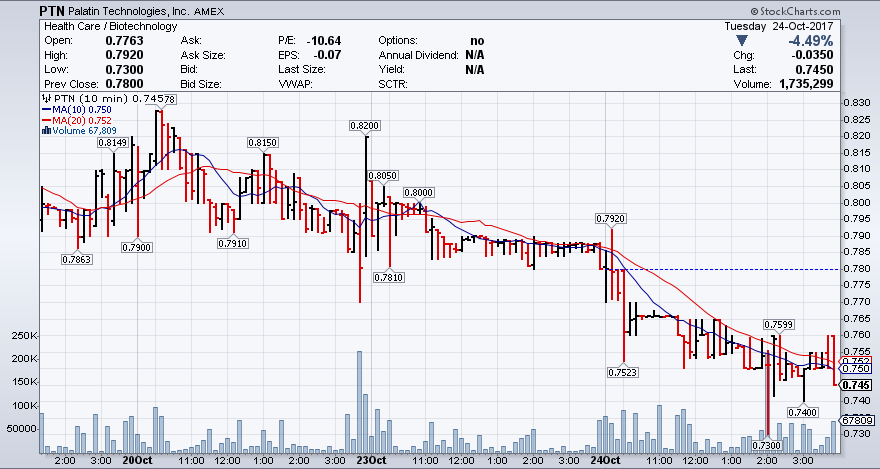
Task: Click the 67809 volume tag on right axis
Action: pos(857,423)
